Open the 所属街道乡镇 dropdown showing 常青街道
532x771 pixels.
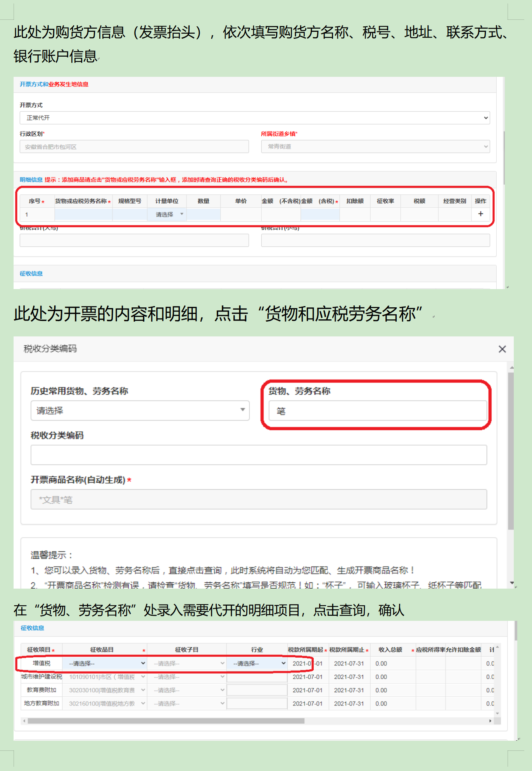pyautogui.click(x=375, y=147)
